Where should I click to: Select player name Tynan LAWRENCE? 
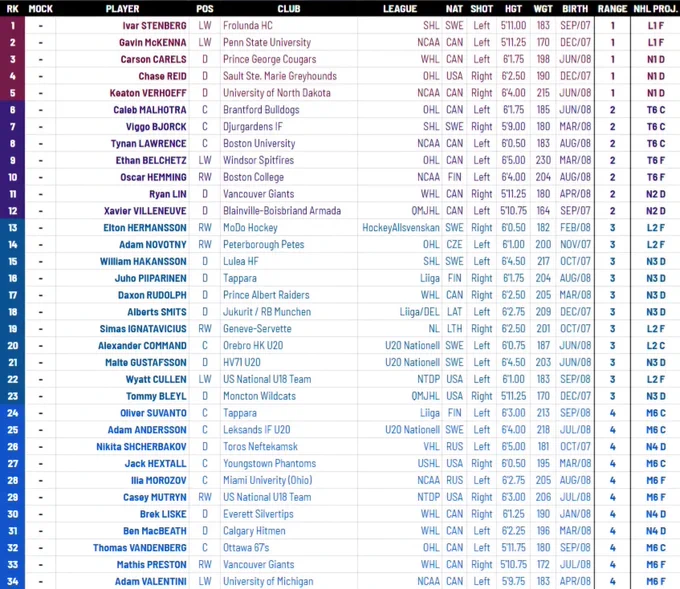pyautogui.click(x=149, y=144)
